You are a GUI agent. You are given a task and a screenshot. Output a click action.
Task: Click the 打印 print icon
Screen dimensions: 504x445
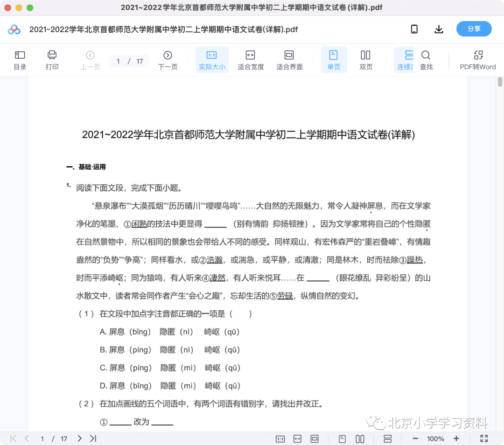coord(52,60)
